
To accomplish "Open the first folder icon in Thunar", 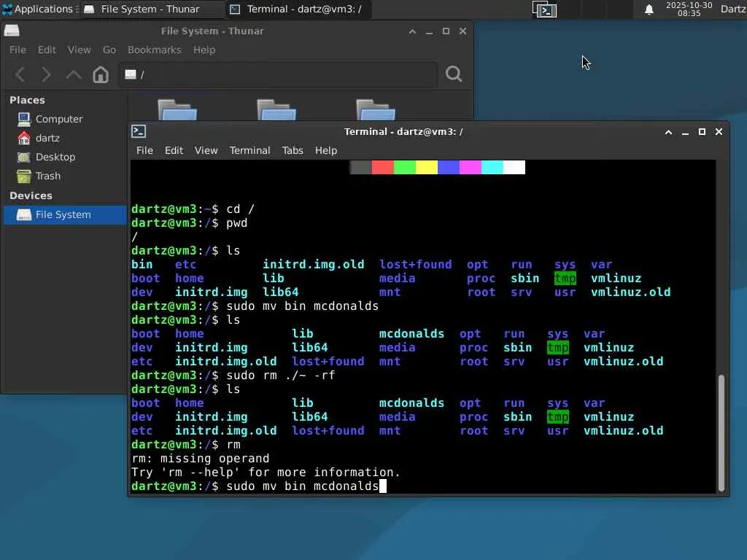I will coord(177,109).
